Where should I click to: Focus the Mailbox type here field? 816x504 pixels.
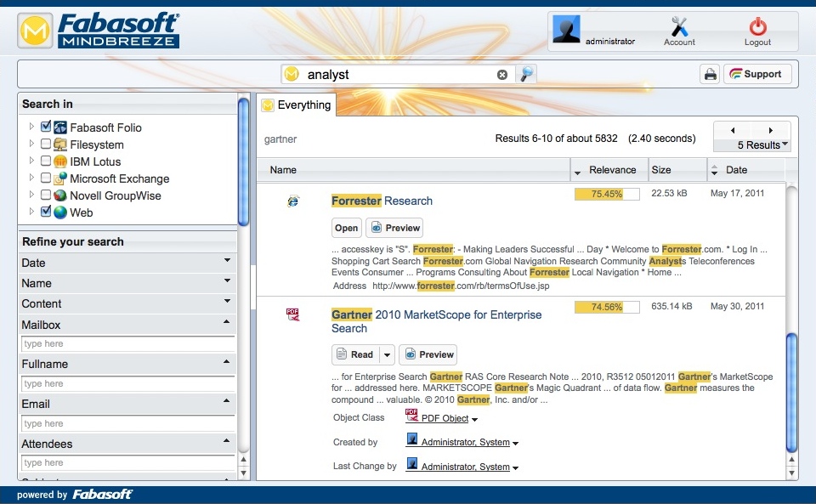128,344
